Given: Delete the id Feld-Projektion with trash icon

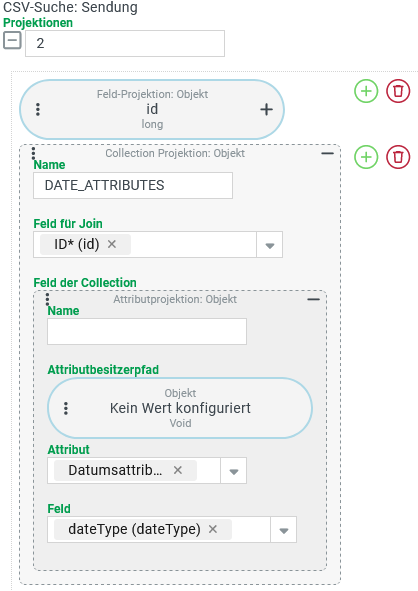Looking at the screenshot, I should click(398, 91).
